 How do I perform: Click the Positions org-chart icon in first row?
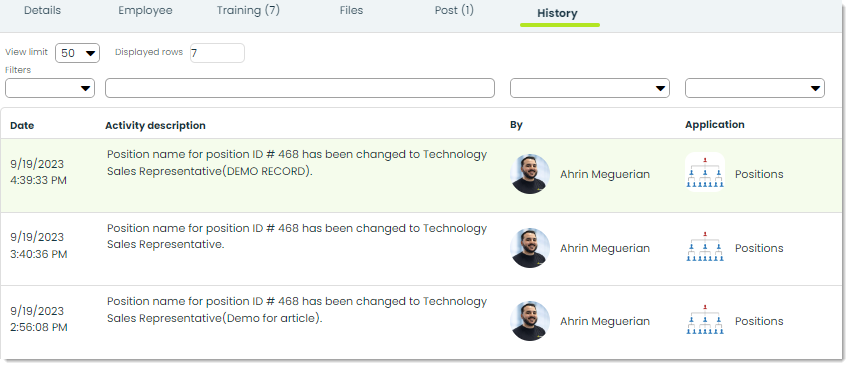coord(705,172)
